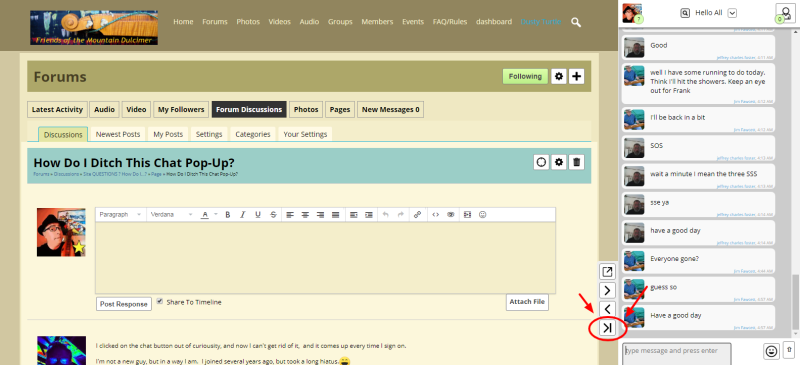Open site search magnifier in top navigation

[x=576, y=22]
